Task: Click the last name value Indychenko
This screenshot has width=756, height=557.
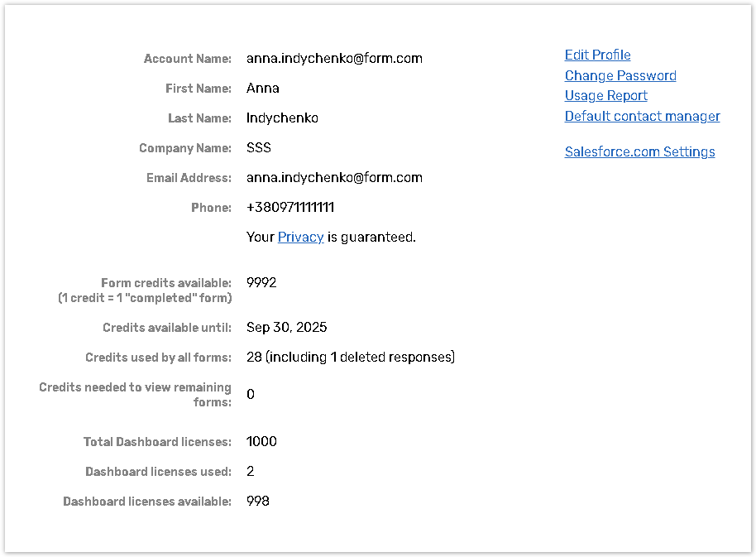Action: (x=282, y=118)
